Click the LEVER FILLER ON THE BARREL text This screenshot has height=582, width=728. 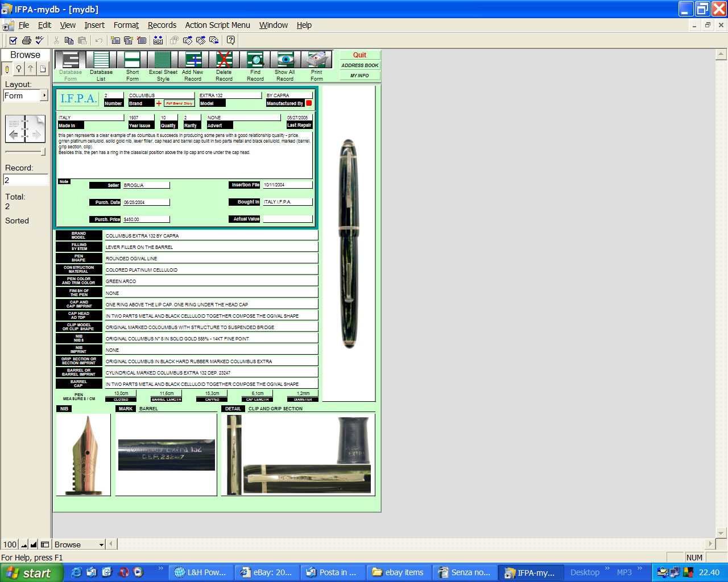point(139,247)
